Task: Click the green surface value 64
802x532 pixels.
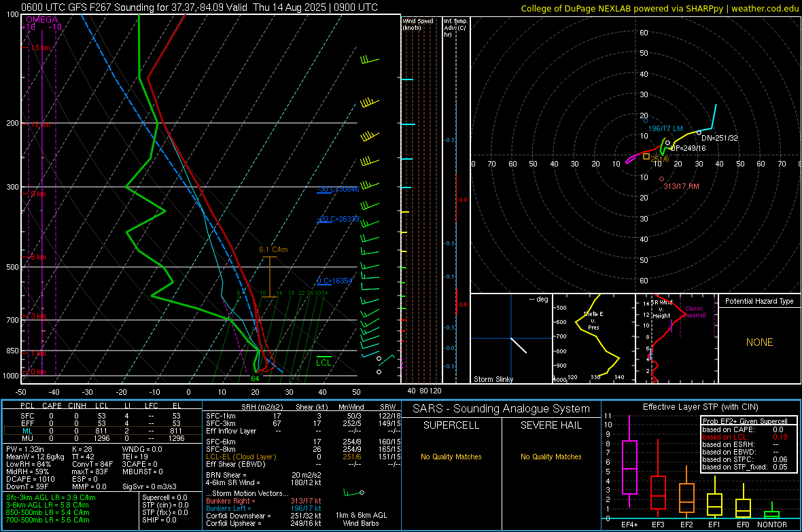Action: [255, 378]
